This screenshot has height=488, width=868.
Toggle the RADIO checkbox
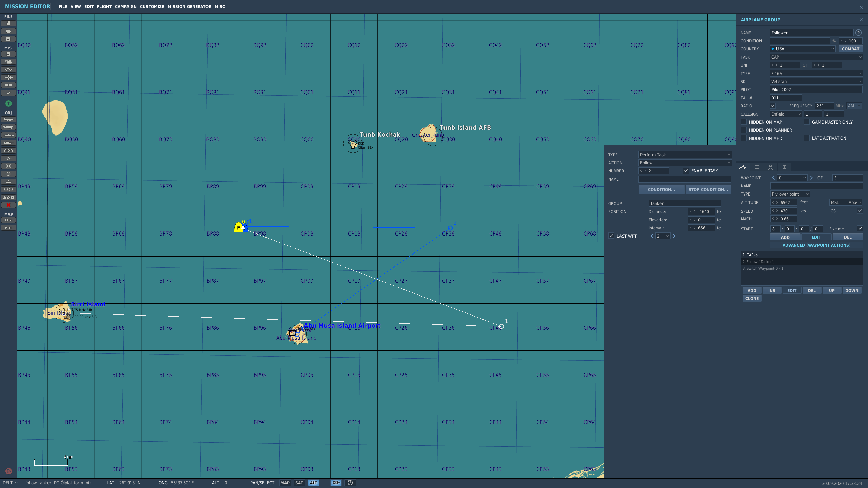tap(772, 106)
